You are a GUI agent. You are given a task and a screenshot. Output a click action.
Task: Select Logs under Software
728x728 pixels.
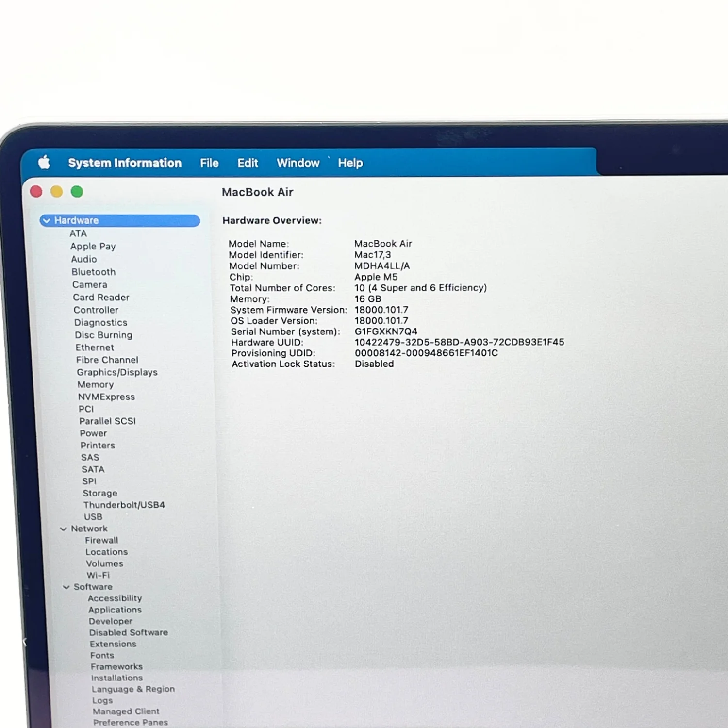tap(102, 700)
